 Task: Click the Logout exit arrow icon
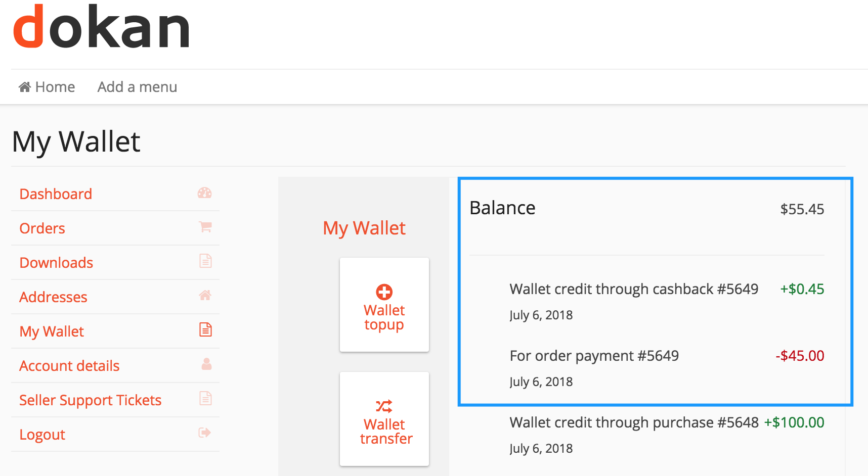pos(205,433)
